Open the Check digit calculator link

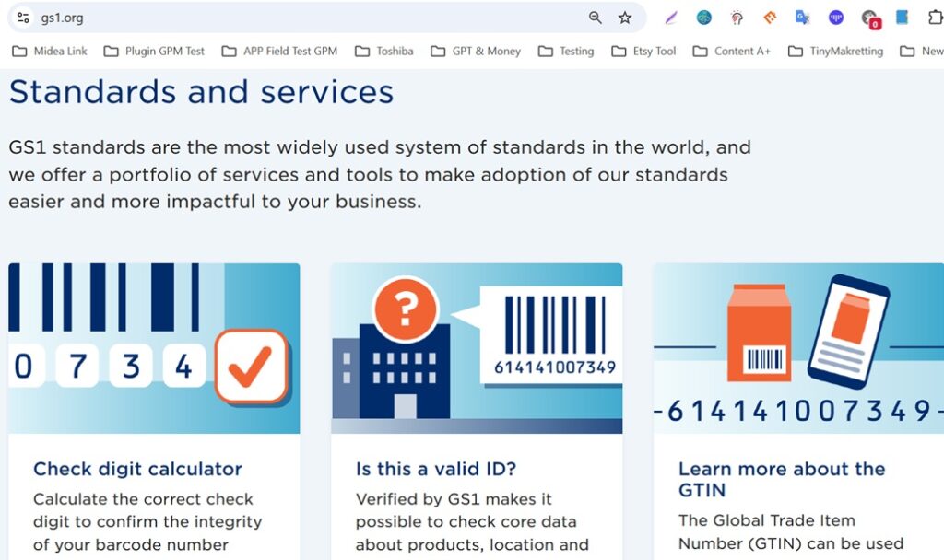point(137,469)
